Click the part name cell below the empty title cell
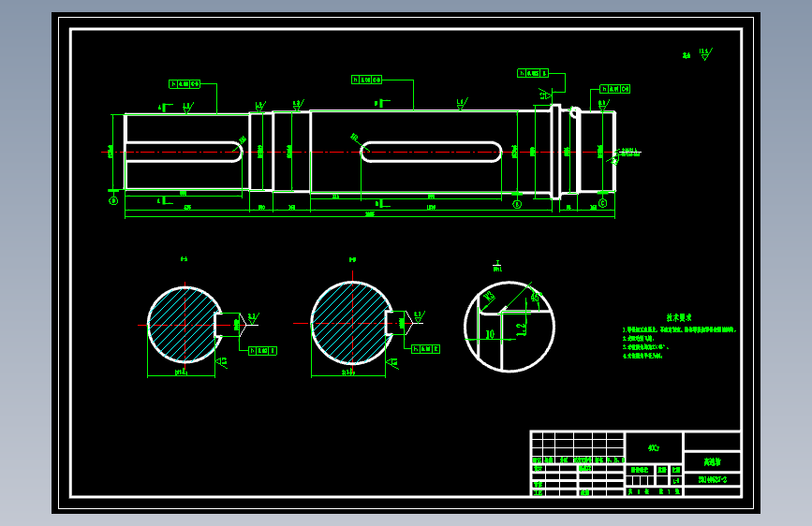 point(712,461)
